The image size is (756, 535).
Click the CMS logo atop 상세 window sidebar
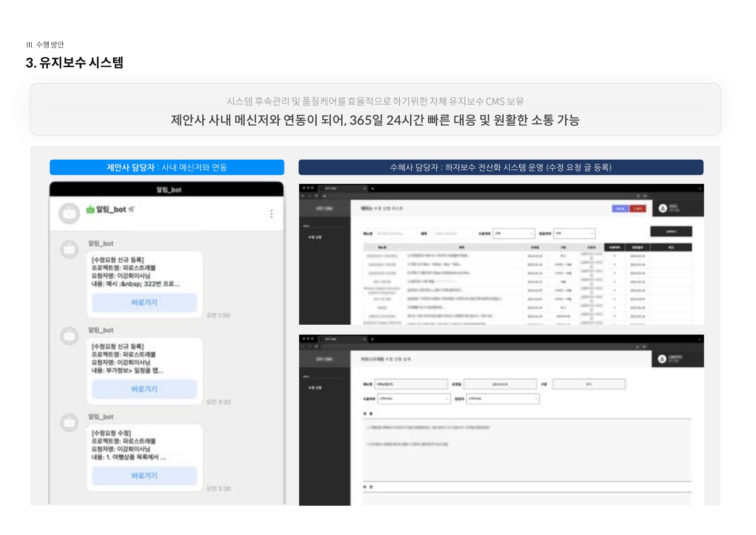point(324,359)
